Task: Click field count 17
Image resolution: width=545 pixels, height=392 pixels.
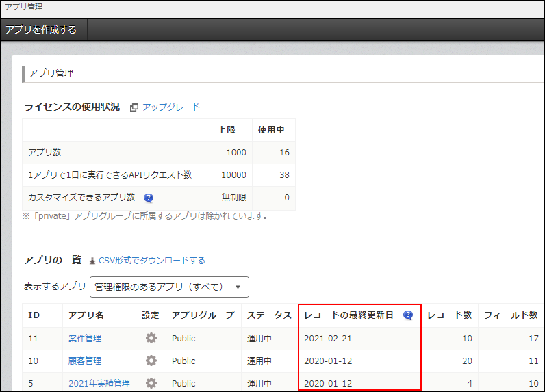Action: [x=533, y=338]
